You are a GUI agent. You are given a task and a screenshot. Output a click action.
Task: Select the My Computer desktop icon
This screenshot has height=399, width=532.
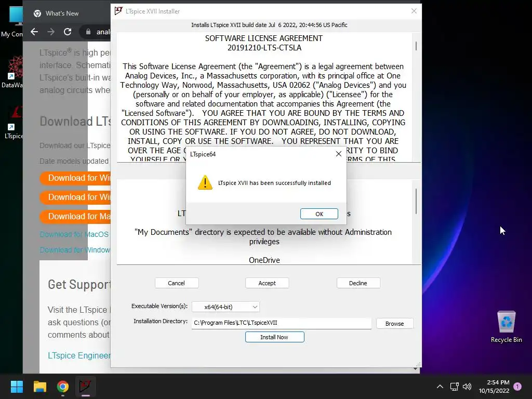tap(12, 22)
